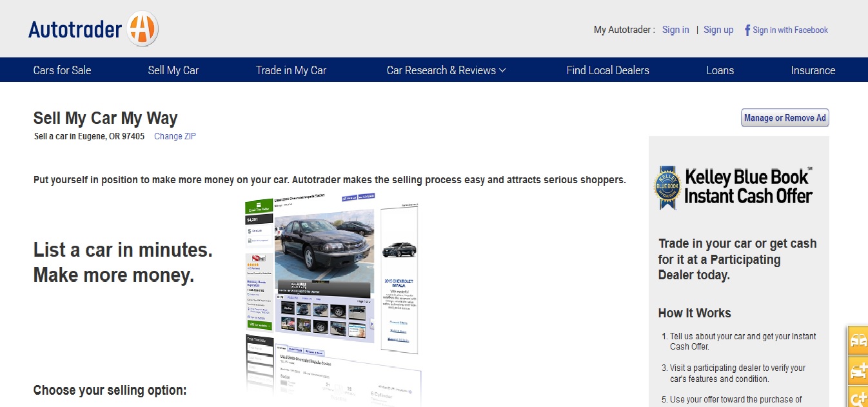This screenshot has height=407, width=868.
Task: Click 'Choose your selling option:' text
Action: click(110, 390)
